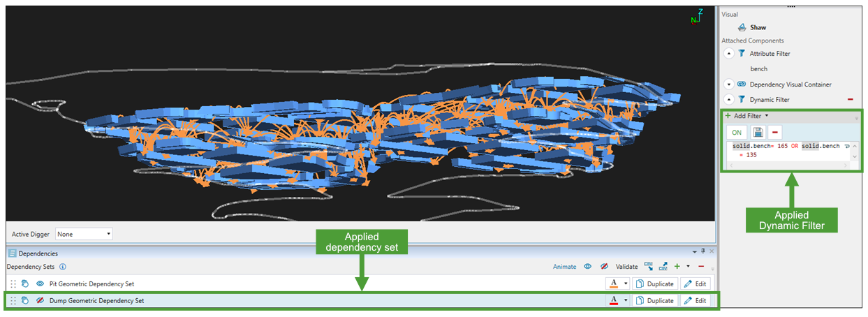
Task: Select the bench attribute entry
Action: point(759,68)
